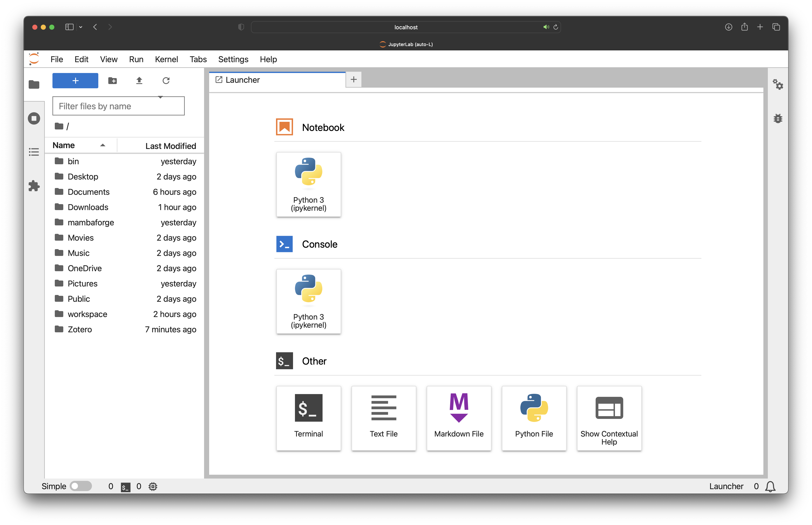This screenshot has height=525, width=812.
Task: Create a new Markdown File
Action: pyautogui.click(x=459, y=418)
